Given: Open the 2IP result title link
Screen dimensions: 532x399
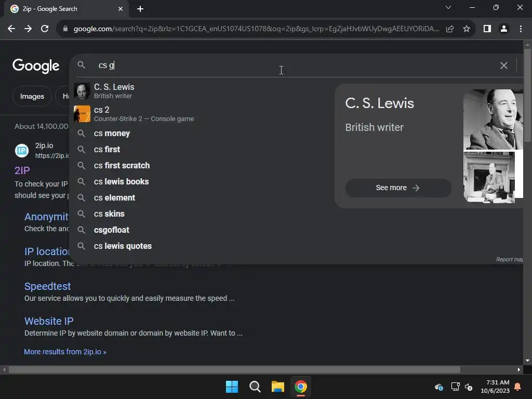Looking at the screenshot, I should (22, 170).
